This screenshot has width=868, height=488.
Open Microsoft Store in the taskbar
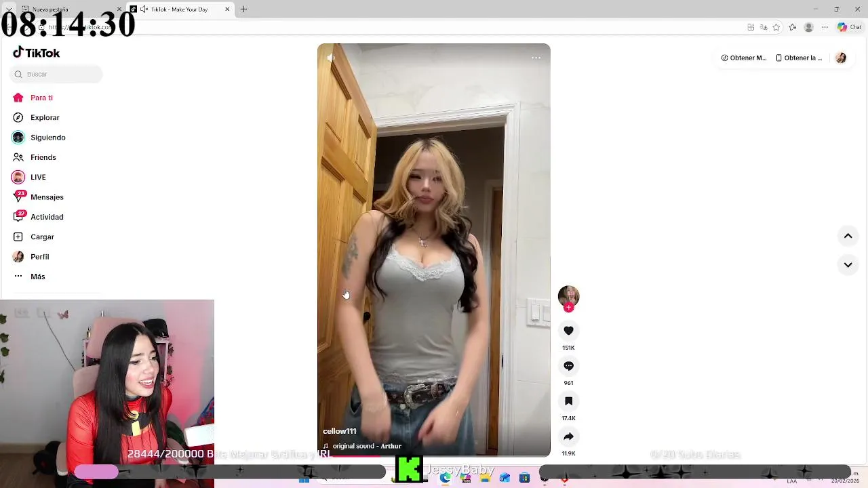click(524, 478)
